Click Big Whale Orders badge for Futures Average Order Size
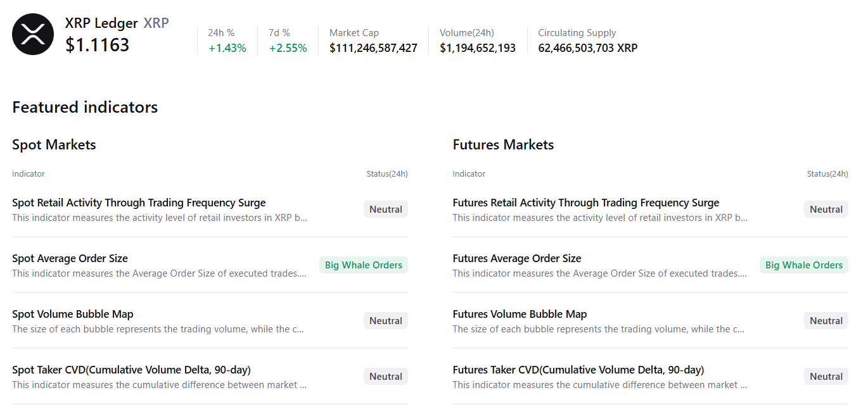 tap(804, 265)
